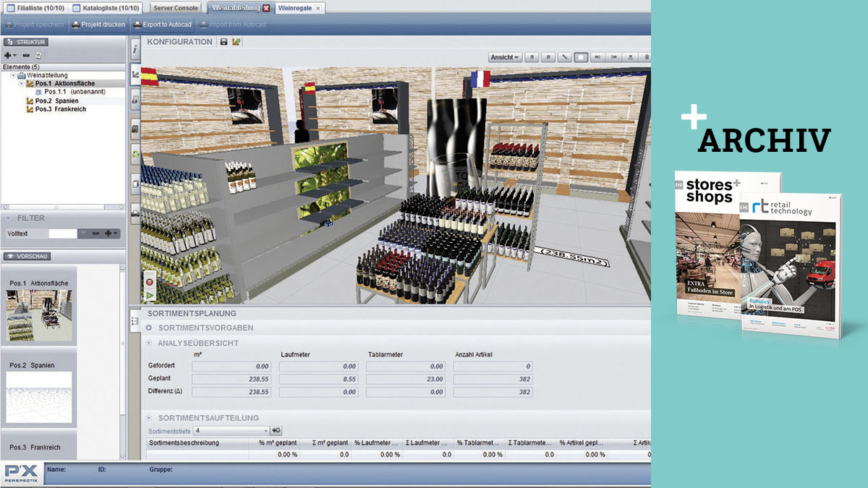Open the Ansicht dropdown menu

(505, 57)
